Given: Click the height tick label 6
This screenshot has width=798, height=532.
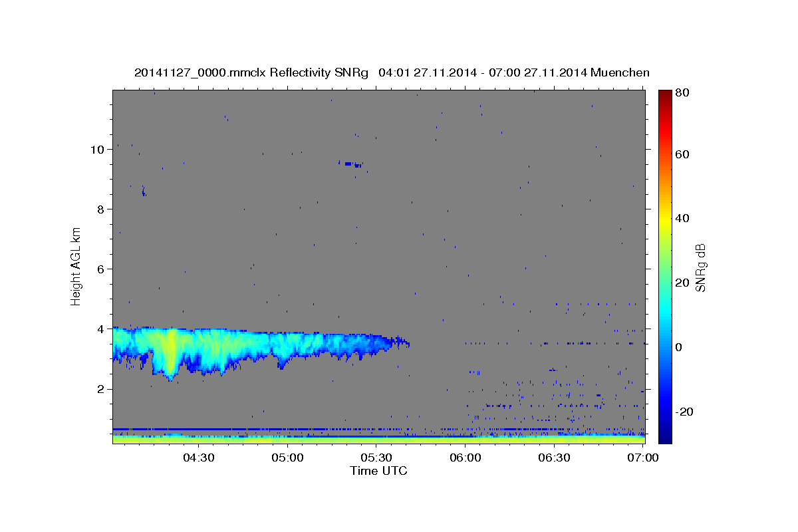Looking at the screenshot, I should coord(100,269).
